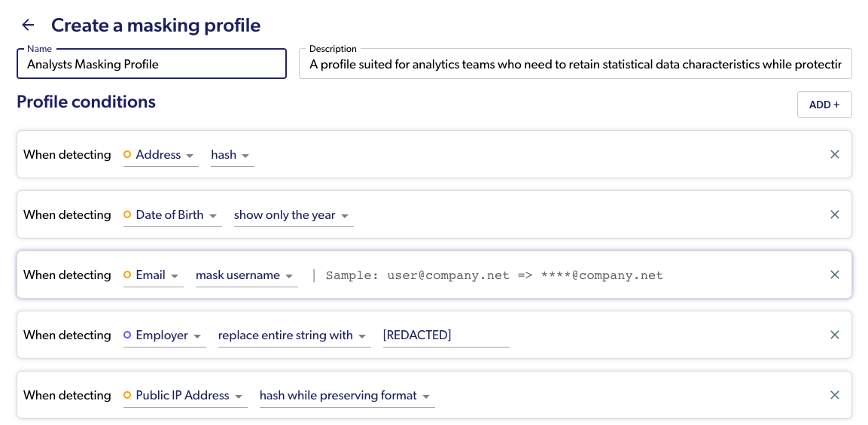Image resolution: width=868 pixels, height=425 pixels.
Task: Open the hash masking method dropdown
Action: point(232,155)
